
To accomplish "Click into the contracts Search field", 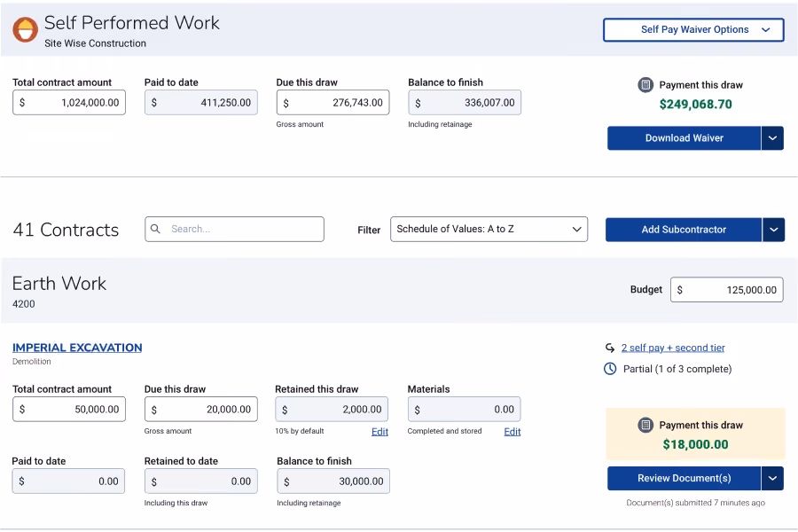I will [x=234, y=229].
